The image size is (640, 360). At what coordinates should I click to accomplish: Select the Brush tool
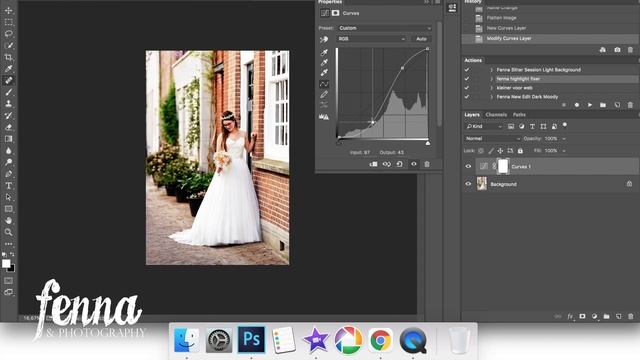pyautogui.click(x=9, y=92)
